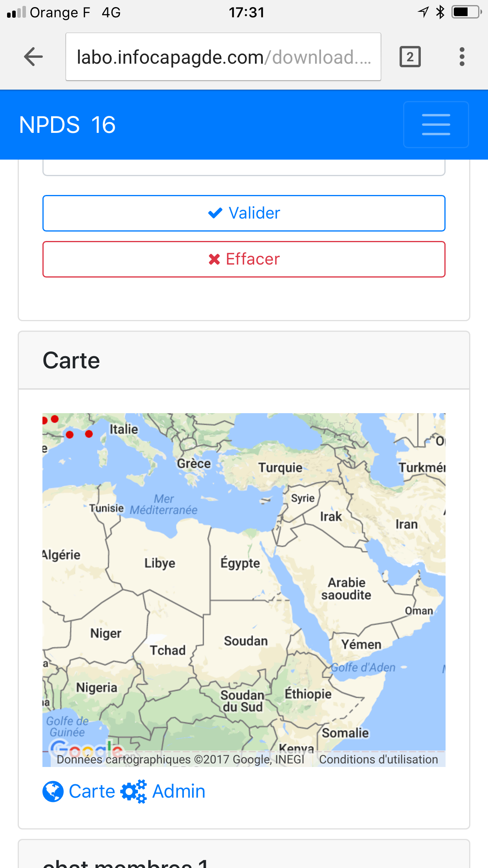Tap the labo.infocapagde.com address bar

(223, 57)
